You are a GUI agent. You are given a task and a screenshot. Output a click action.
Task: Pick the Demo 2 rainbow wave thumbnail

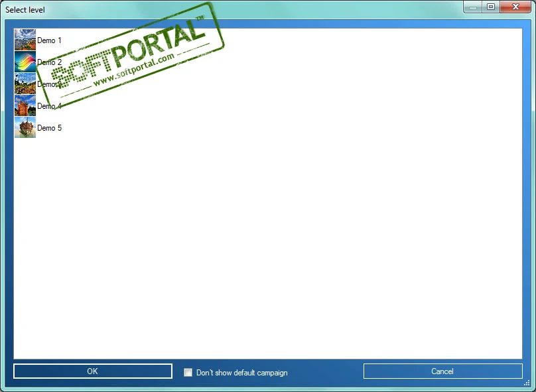25,62
